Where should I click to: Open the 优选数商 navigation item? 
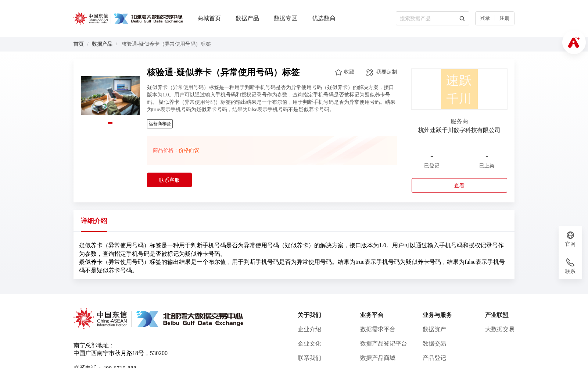tap(324, 18)
